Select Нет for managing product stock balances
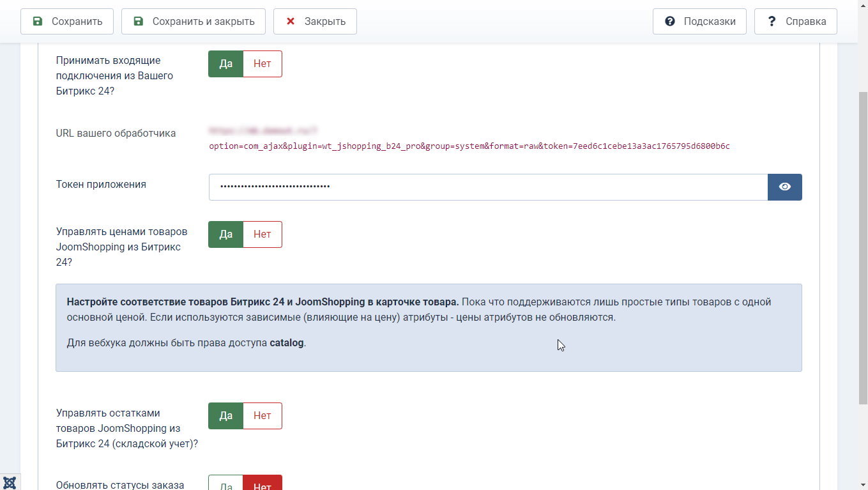This screenshot has height=490, width=868. tap(262, 416)
